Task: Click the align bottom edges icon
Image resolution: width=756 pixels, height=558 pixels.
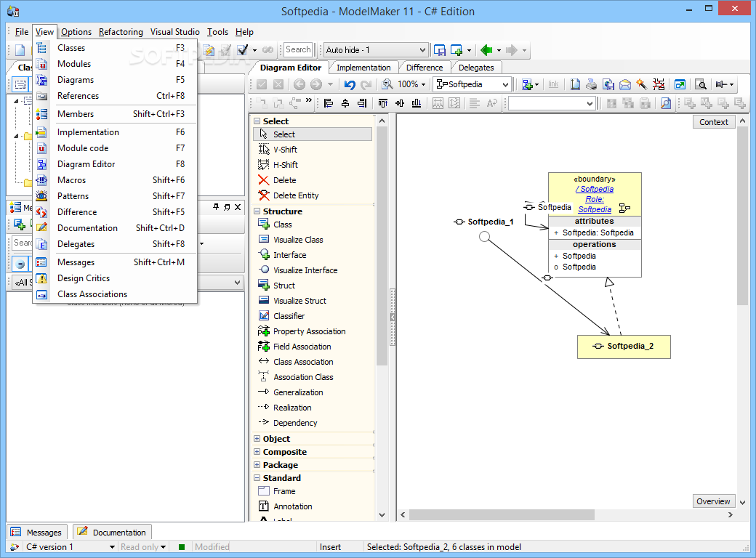Action: coord(417,103)
